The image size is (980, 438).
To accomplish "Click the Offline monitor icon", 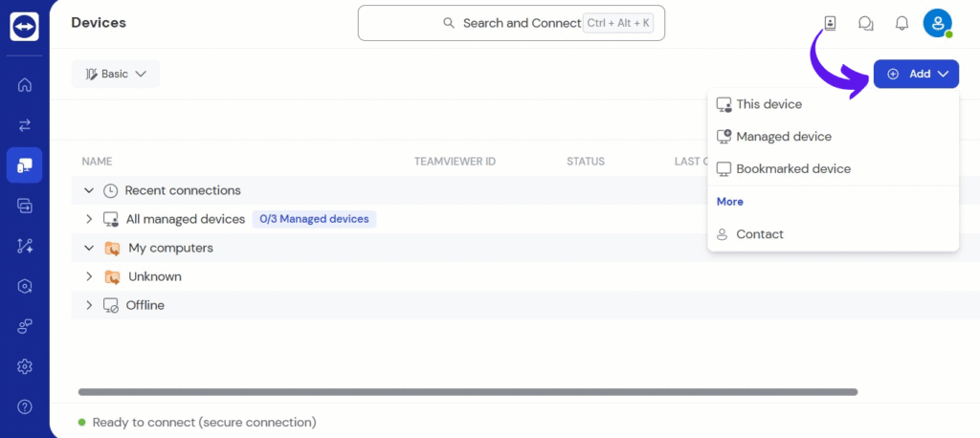I will [x=111, y=305].
